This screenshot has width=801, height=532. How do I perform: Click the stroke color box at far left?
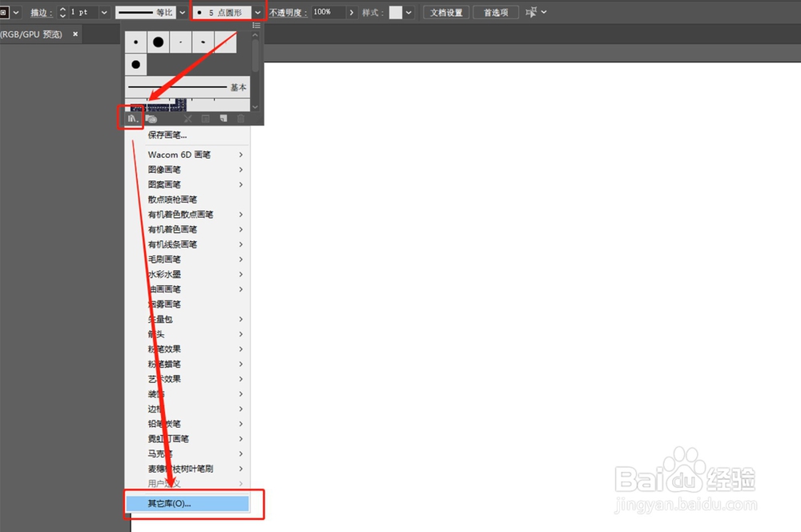click(x=4, y=12)
